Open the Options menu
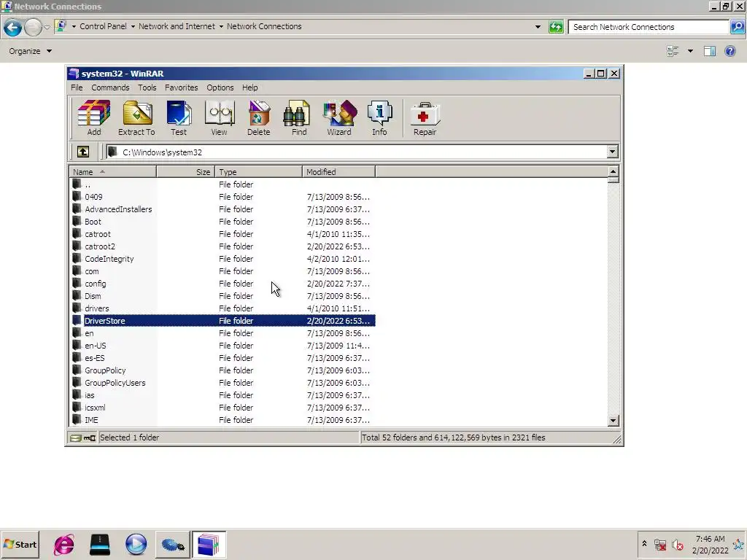The image size is (747, 560). (220, 87)
